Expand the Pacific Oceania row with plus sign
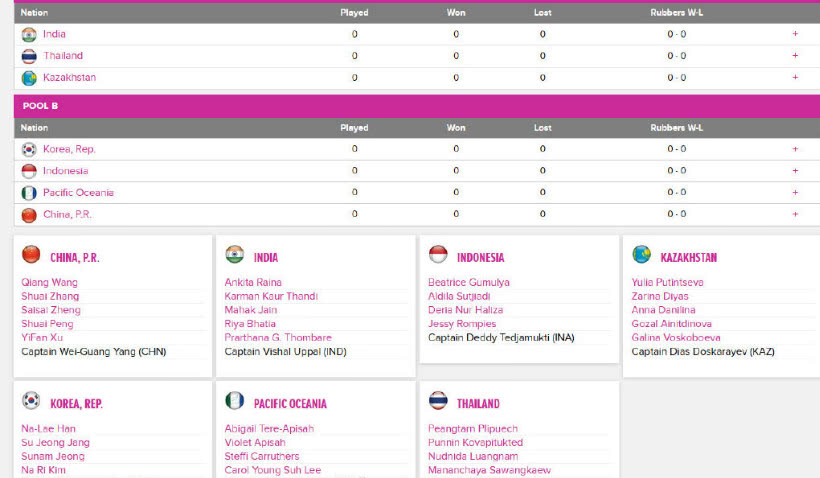This screenshot has width=820, height=478. pyautogui.click(x=795, y=192)
